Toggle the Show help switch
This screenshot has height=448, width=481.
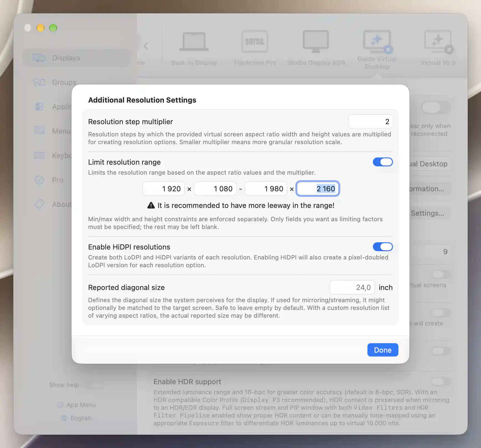click(96, 385)
